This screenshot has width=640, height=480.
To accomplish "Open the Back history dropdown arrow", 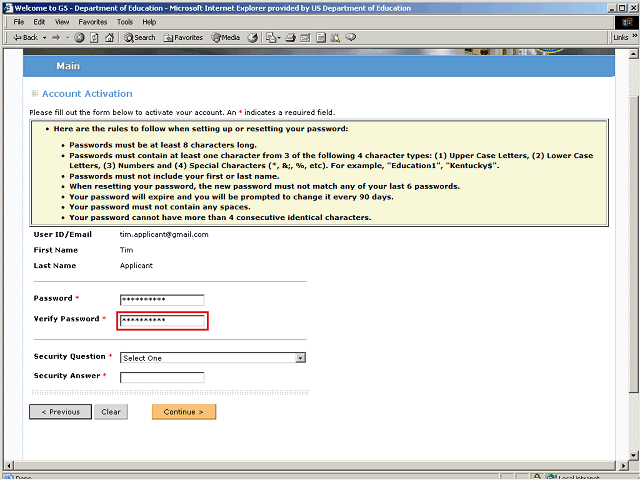I will (x=44, y=38).
